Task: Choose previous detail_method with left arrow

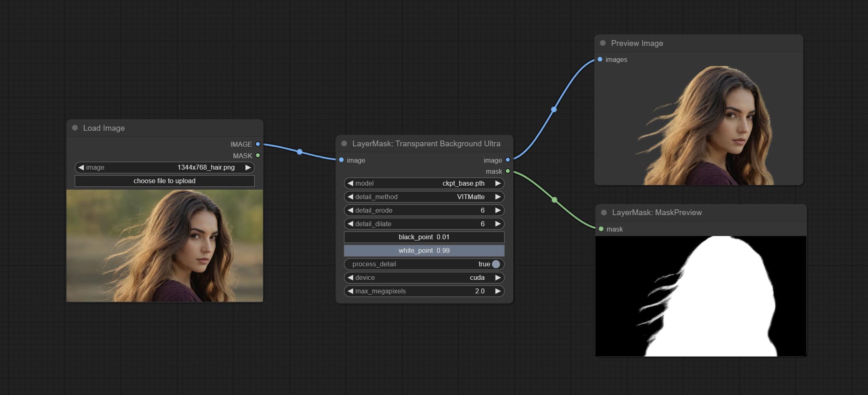Action: 350,197
